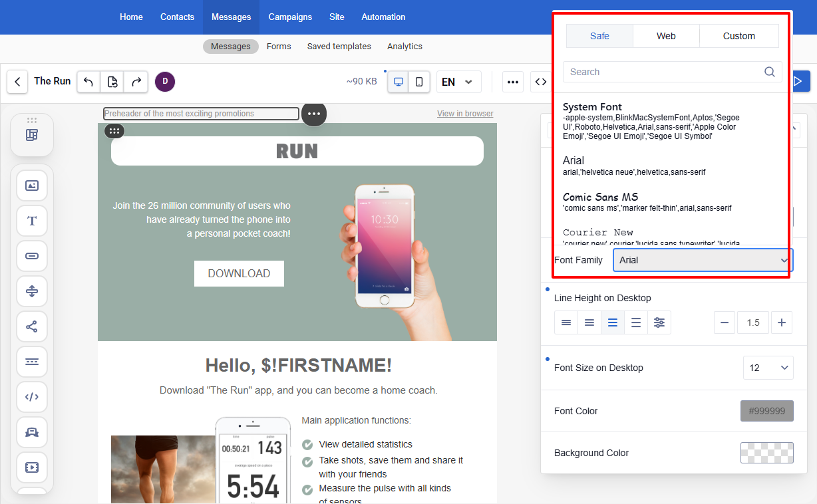Image resolution: width=817 pixels, height=504 pixels.
Task: Select the HTML code block in sidebar
Action: [x=32, y=397]
